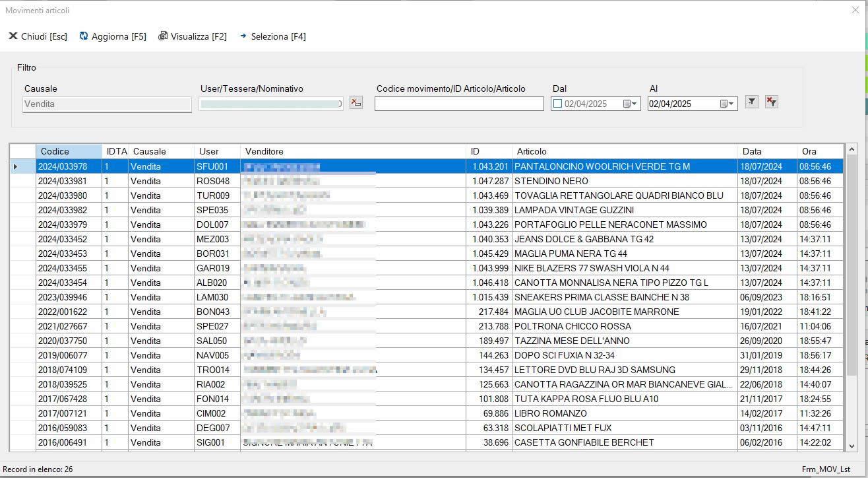
Task: Click code cell 2024/033980
Action: 69,195
